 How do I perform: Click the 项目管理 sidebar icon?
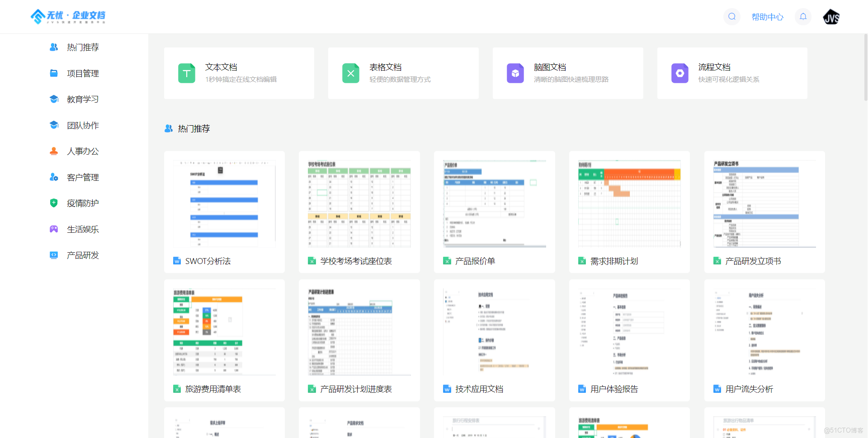pos(54,73)
